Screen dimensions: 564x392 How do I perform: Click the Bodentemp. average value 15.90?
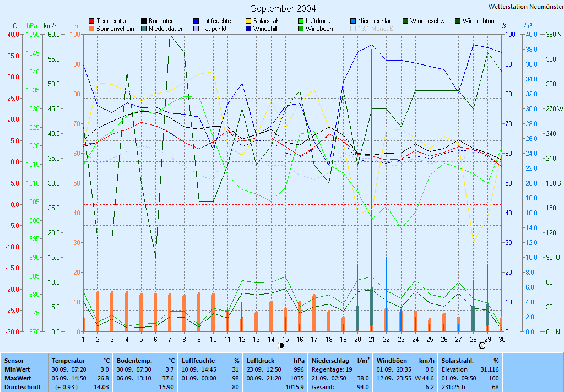[x=166, y=388]
